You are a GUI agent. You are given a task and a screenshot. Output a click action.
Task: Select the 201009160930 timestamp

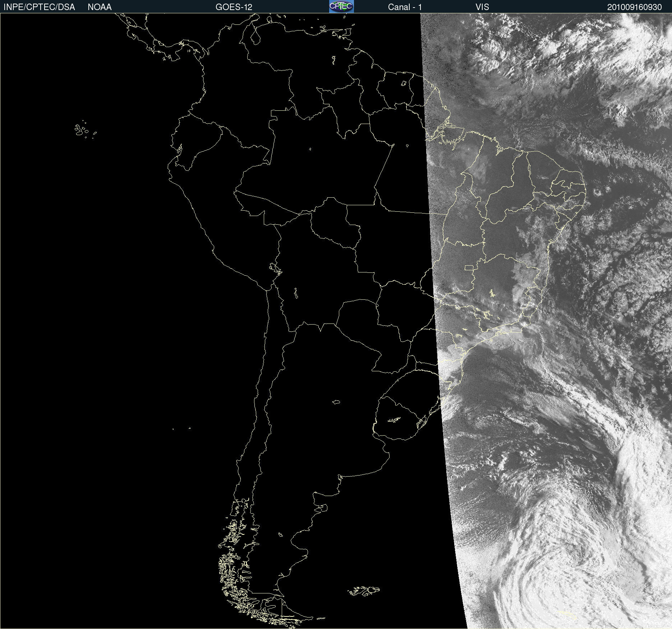coord(635,7)
